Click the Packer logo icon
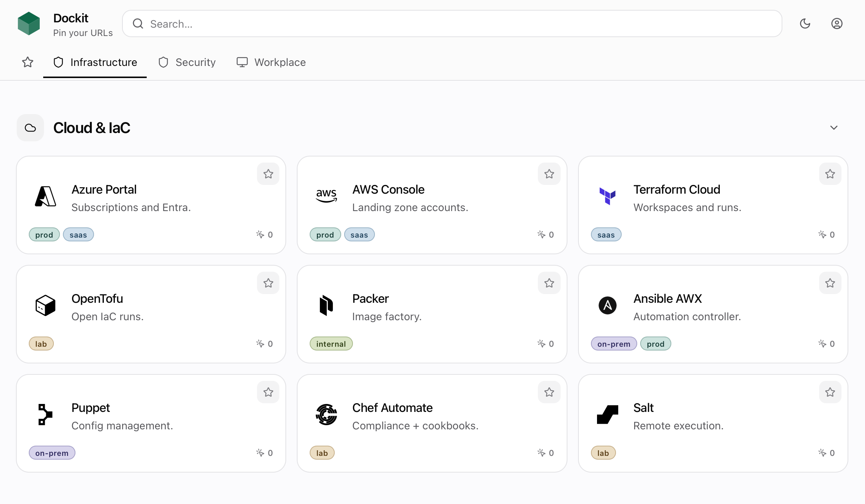This screenshot has width=865, height=504. [x=326, y=305]
